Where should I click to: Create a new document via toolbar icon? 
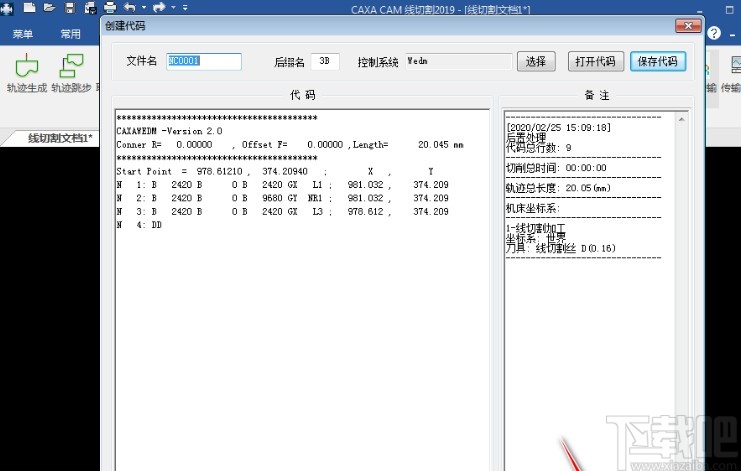pyautogui.click(x=30, y=7)
